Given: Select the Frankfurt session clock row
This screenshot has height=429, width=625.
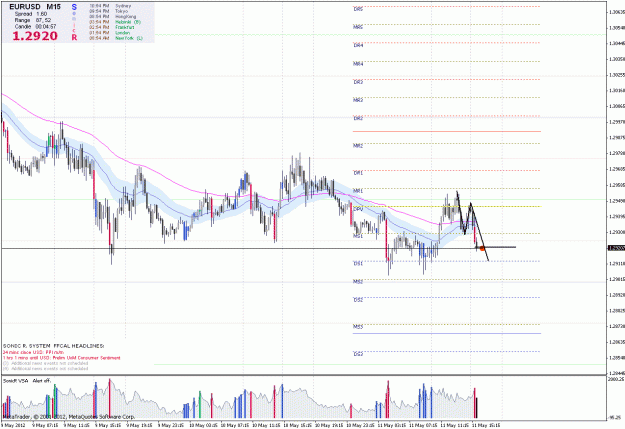Looking at the screenshot, I should (112, 27).
